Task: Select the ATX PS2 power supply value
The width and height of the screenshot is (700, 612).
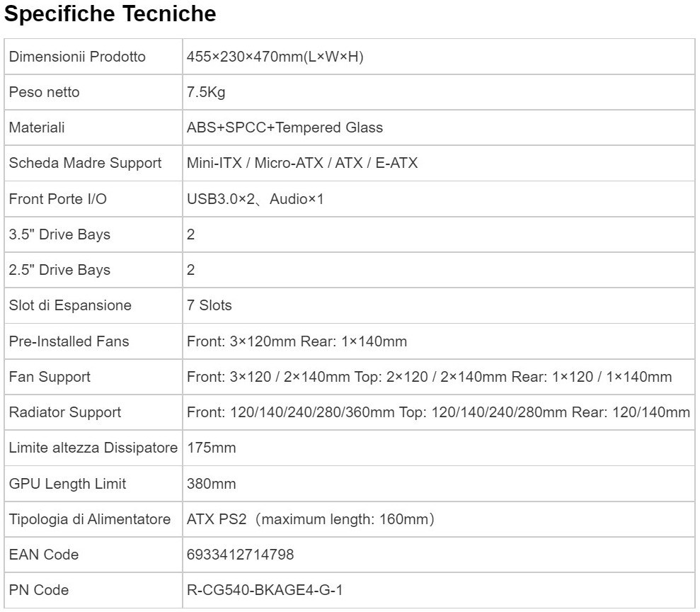Action: pos(311,519)
